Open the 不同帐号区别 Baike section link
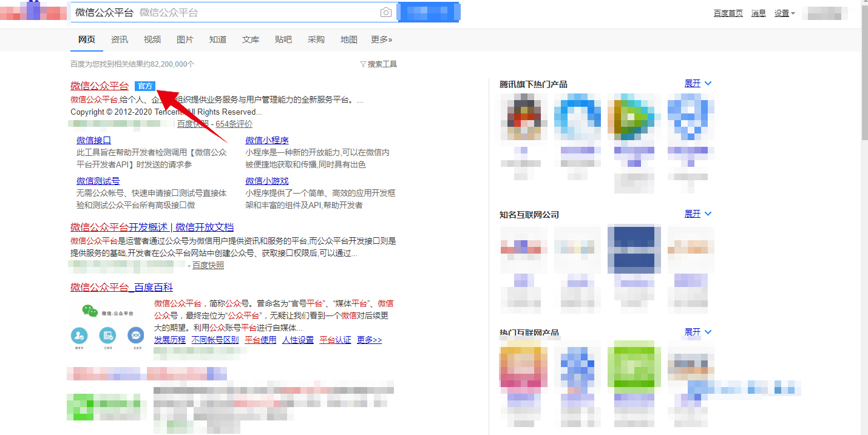Image resolution: width=868 pixels, height=435 pixels. pos(215,340)
